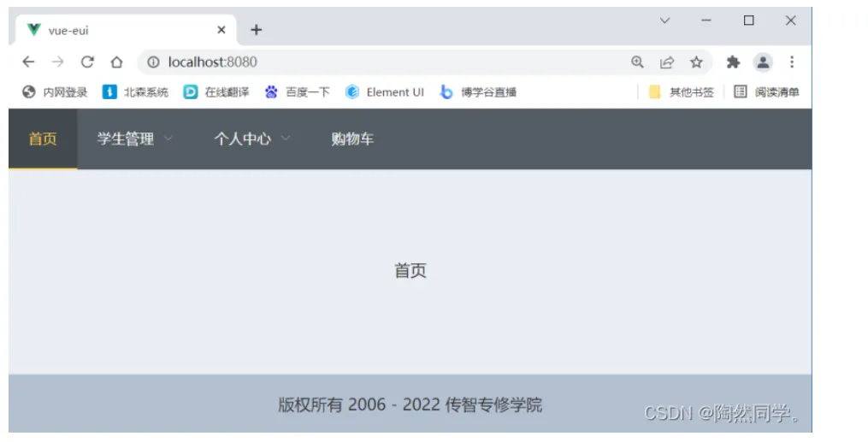The height and width of the screenshot is (442, 868).
Task: Open 百度一下 bookmark
Action: tap(298, 92)
